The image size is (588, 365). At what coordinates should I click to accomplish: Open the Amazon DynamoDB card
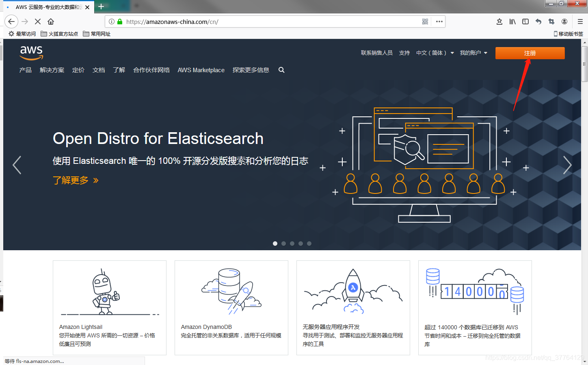231,308
